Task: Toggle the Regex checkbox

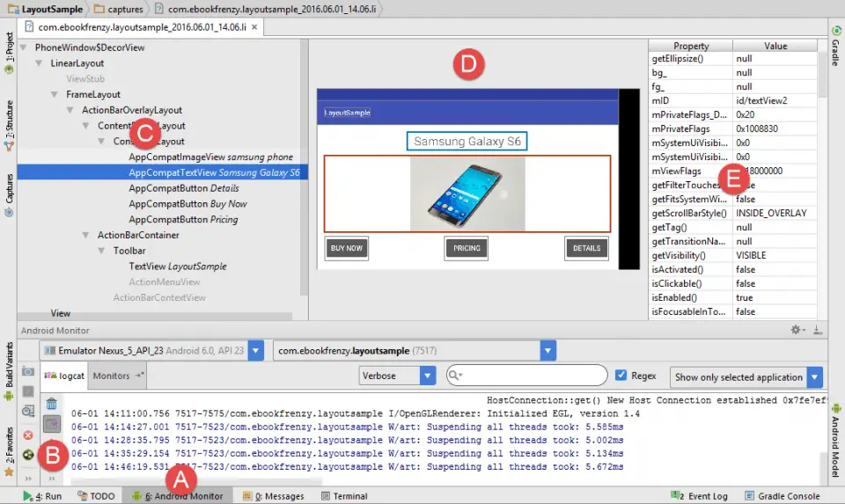Action: 621,376
